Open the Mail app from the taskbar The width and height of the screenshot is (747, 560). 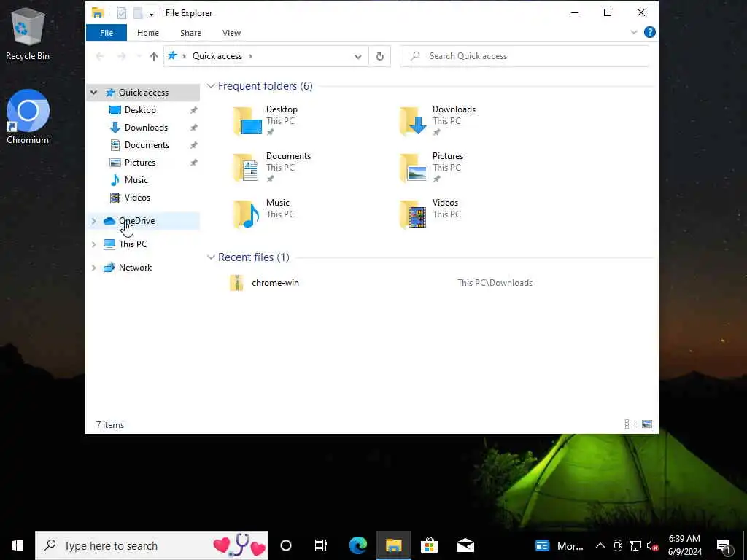465,545
